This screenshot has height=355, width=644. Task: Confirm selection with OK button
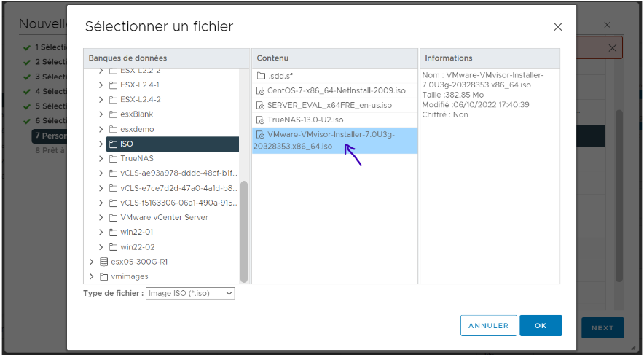click(541, 325)
